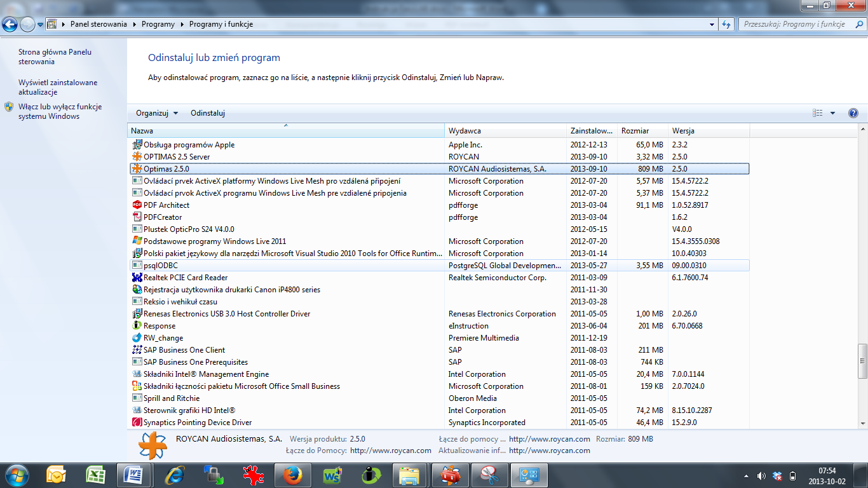Launch Internet Explorer from the taskbar
The width and height of the screenshot is (868, 488).
tap(174, 475)
